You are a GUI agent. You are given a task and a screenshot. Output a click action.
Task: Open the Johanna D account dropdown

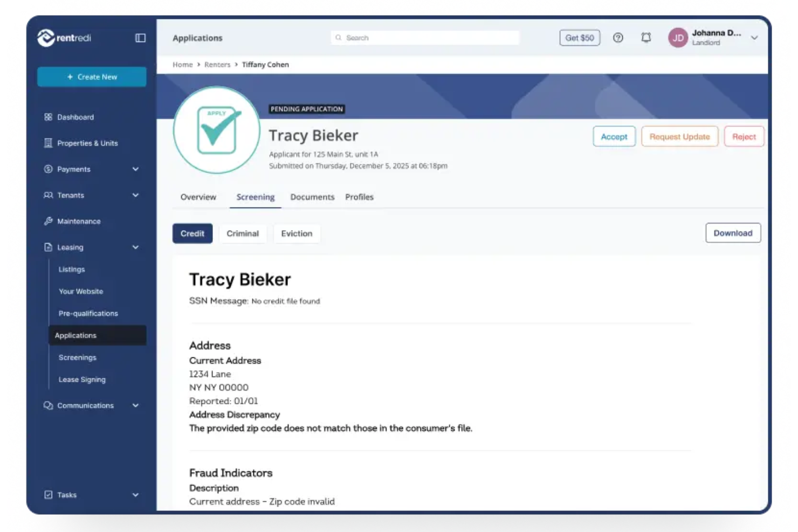(754, 38)
